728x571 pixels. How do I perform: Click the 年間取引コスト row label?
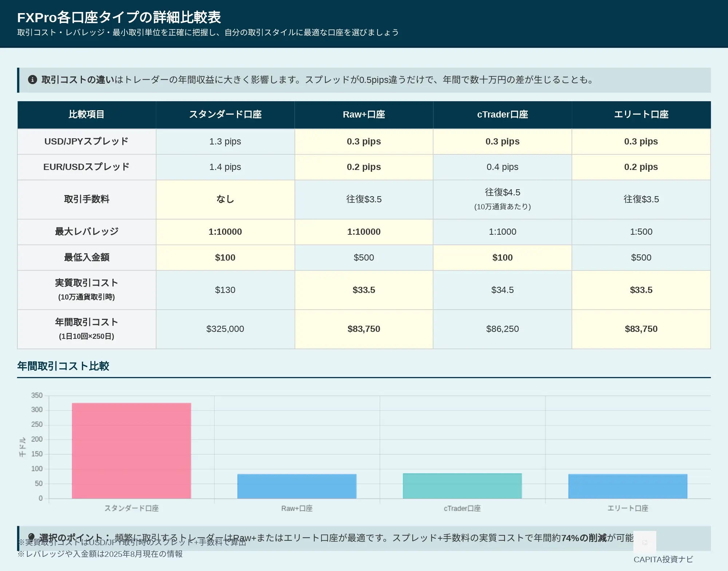tap(87, 329)
